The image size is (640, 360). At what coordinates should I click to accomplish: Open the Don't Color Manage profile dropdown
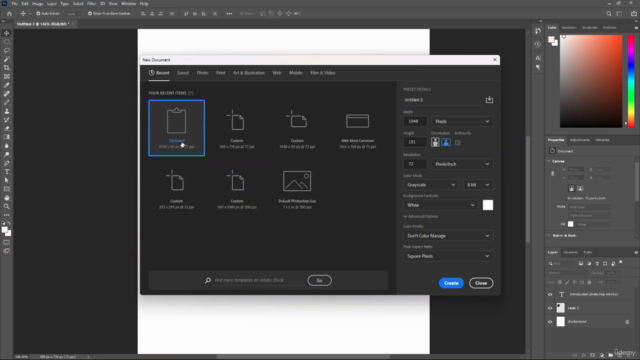[448, 236]
